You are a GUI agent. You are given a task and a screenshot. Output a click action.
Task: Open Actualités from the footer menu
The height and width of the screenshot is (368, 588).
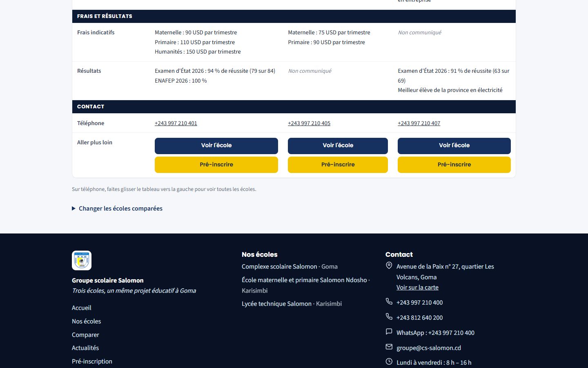[x=85, y=348]
